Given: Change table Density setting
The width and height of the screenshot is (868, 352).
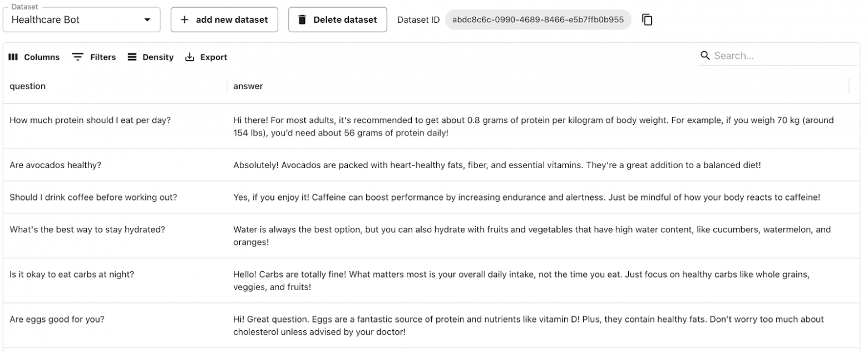Looking at the screenshot, I should coord(151,57).
